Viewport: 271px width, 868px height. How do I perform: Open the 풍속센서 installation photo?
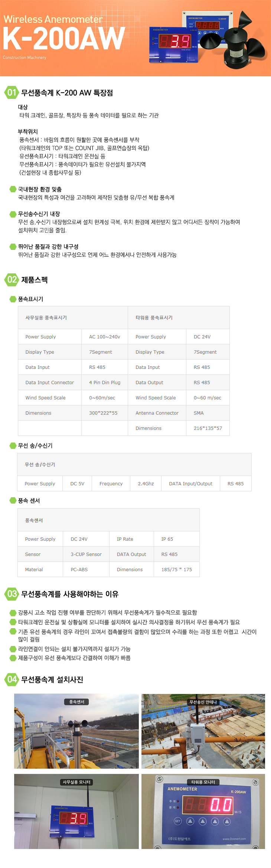point(76,731)
